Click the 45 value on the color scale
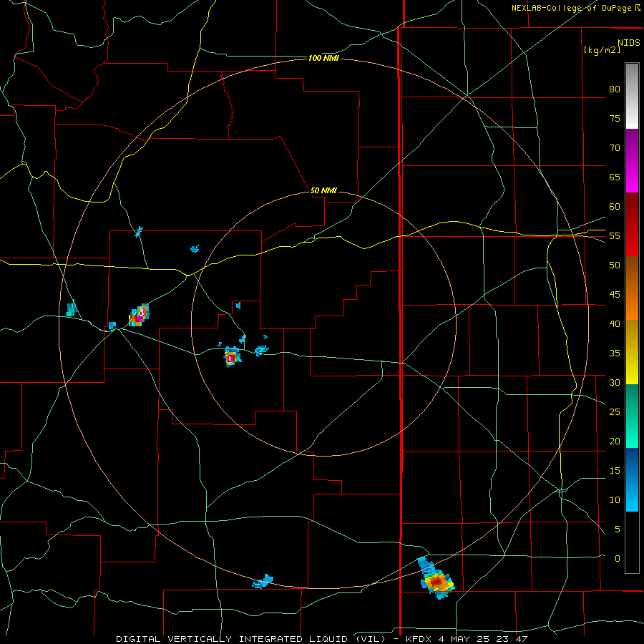Viewport: 644px width, 644px height. tap(615, 295)
